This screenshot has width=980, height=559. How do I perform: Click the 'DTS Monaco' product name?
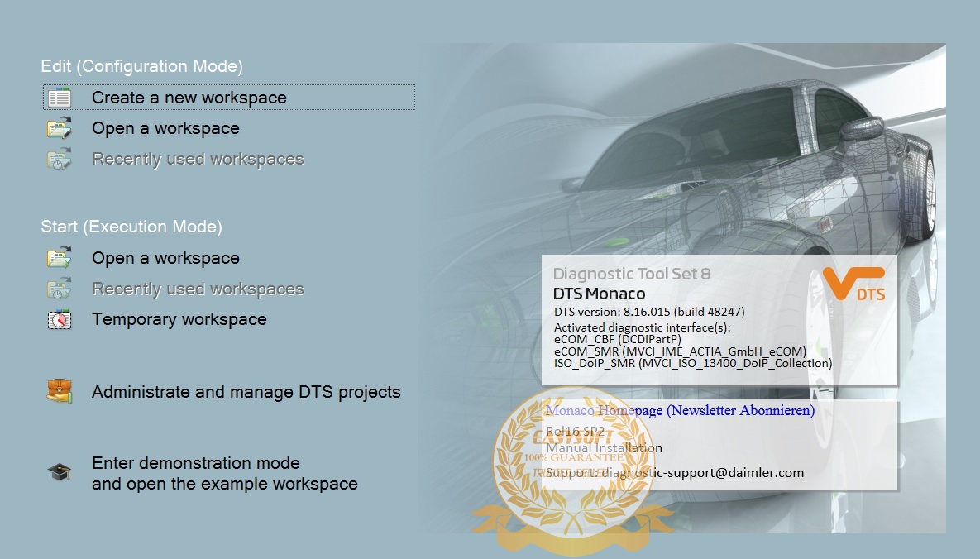(x=600, y=294)
